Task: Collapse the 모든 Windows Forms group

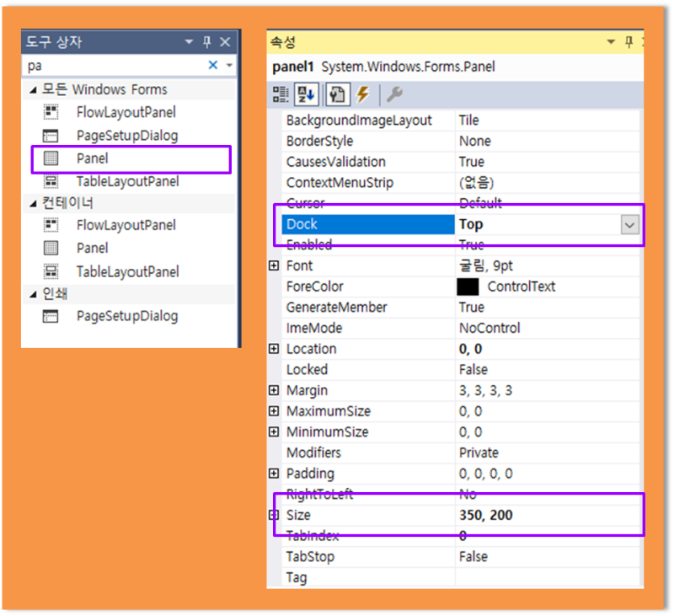Action: (x=31, y=89)
